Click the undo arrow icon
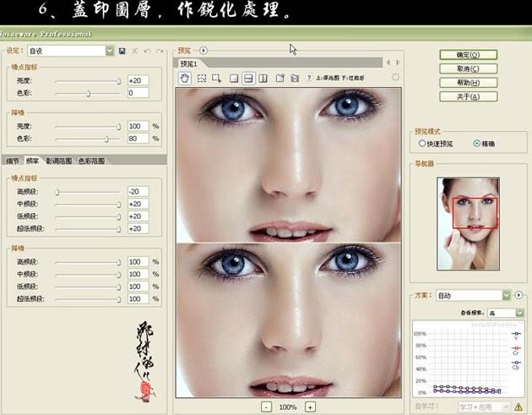This screenshot has height=415, width=532. pos(147,51)
